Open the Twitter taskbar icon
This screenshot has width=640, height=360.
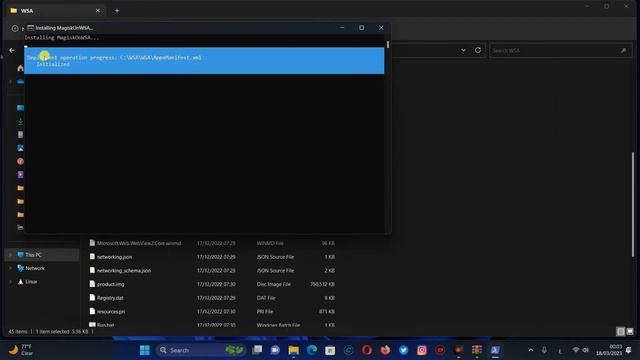click(403, 350)
